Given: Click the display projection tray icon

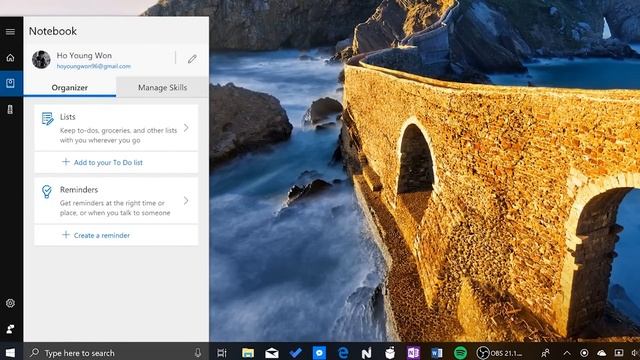Looking at the screenshot, I should 619,353.
